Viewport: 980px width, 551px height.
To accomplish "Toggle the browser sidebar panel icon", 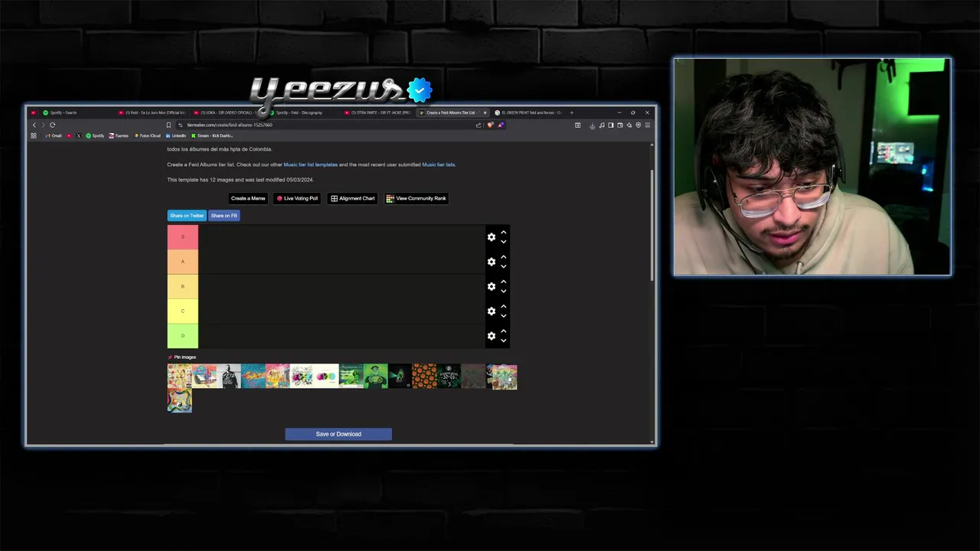I will pos(611,125).
